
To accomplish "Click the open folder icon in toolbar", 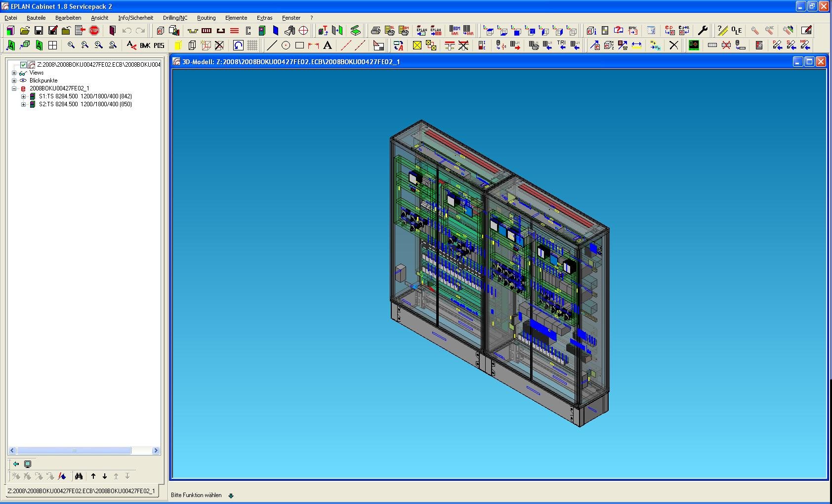I will tap(25, 31).
